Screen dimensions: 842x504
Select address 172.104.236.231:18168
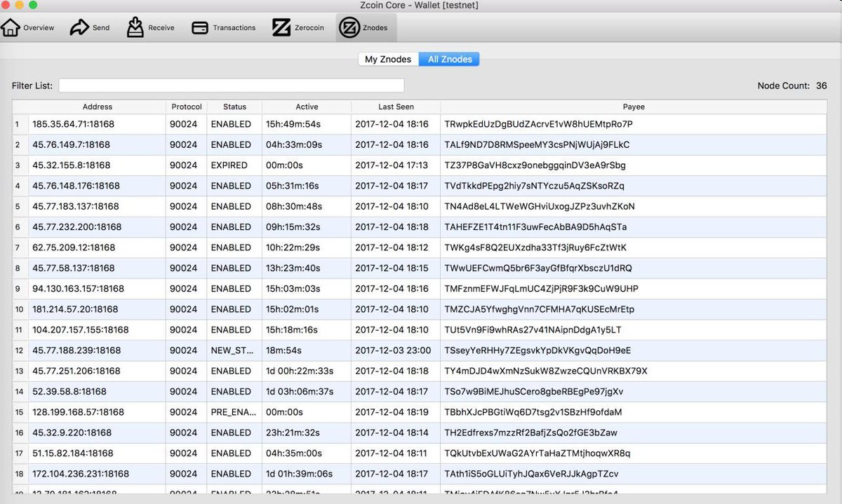coord(81,474)
